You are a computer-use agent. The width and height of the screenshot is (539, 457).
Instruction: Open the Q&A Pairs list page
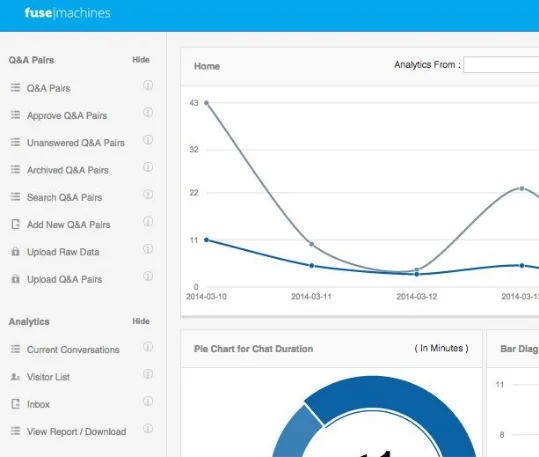click(48, 88)
